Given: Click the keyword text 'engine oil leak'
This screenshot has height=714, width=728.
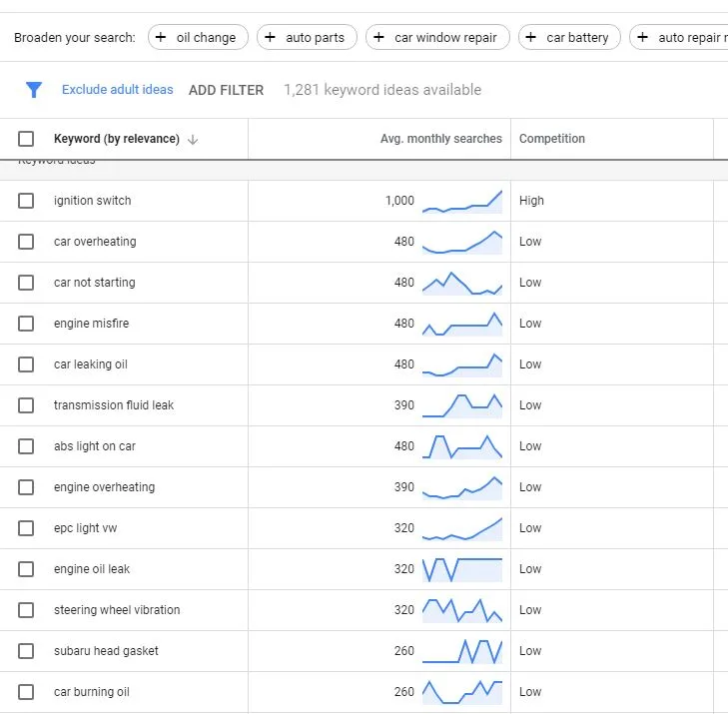Looking at the screenshot, I should pyautogui.click(x=92, y=569).
